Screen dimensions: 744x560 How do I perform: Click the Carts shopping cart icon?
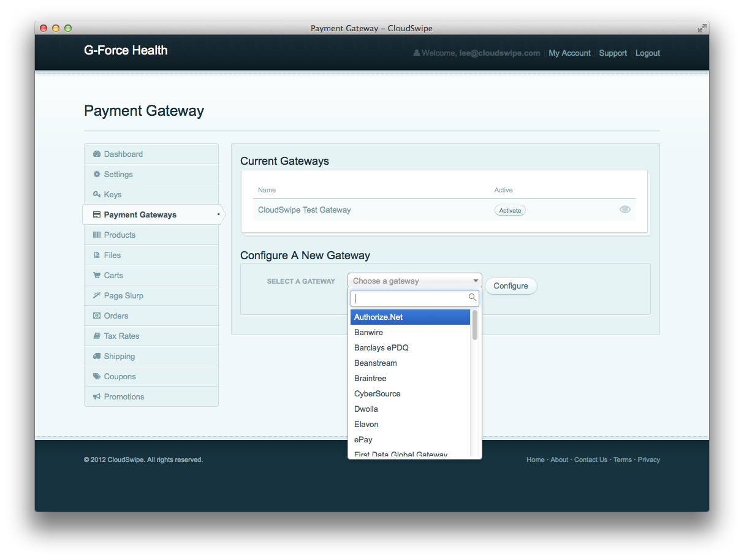tap(97, 275)
